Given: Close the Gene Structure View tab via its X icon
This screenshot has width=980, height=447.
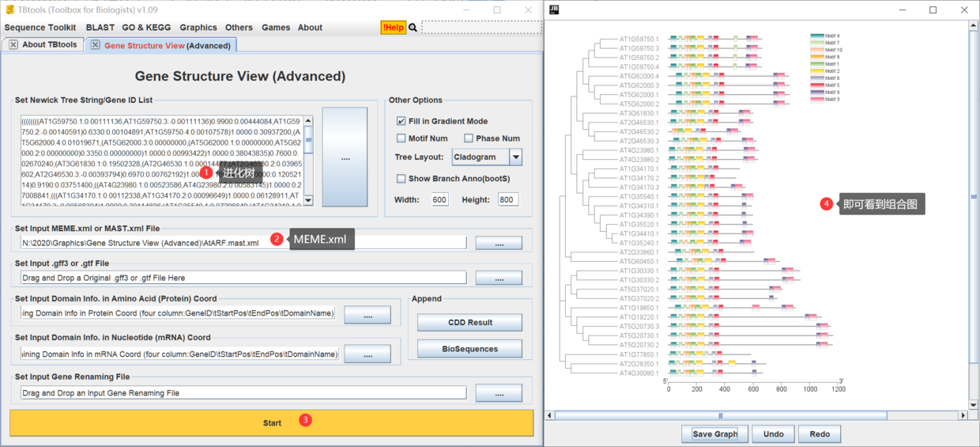Looking at the screenshot, I should [96, 45].
